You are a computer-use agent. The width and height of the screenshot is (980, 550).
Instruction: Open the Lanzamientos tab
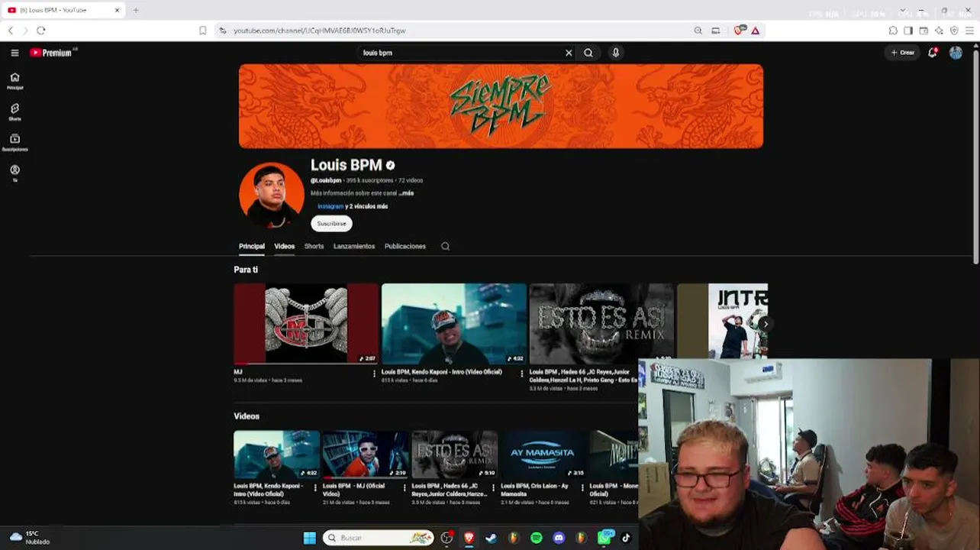pyautogui.click(x=354, y=246)
